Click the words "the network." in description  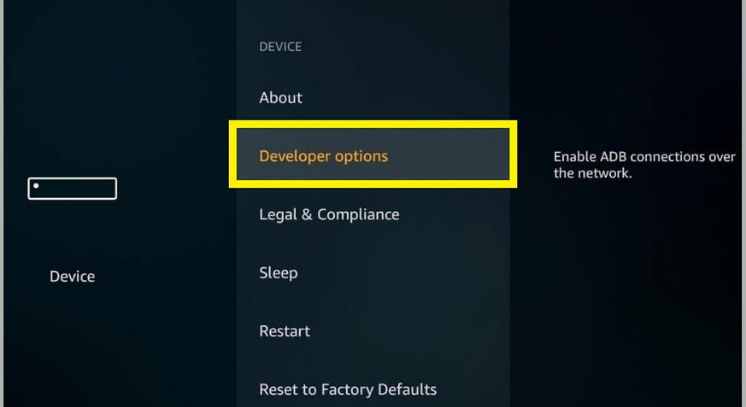tap(592, 173)
